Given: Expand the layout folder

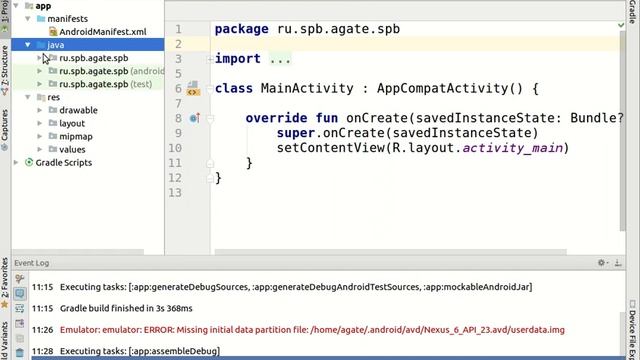Looking at the screenshot, I should (x=40, y=123).
